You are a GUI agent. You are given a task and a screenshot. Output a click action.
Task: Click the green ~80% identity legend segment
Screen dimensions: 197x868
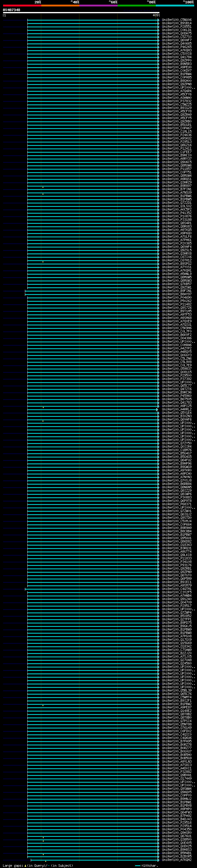[x=137, y=6]
